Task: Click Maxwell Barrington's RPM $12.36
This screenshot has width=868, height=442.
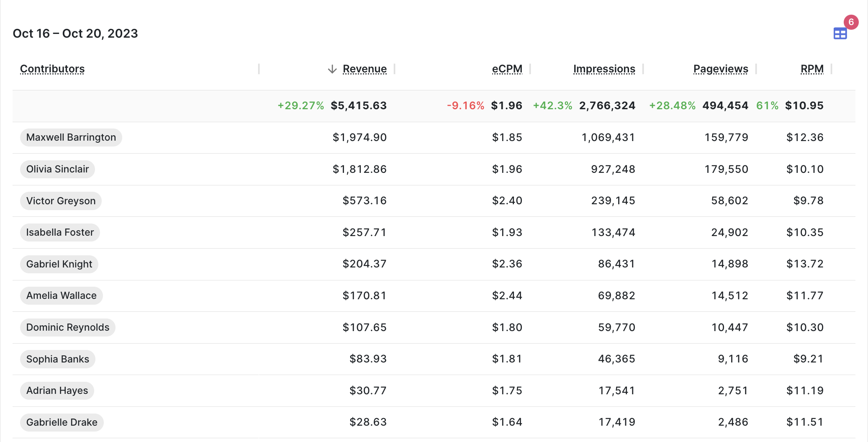Action: [805, 137]
